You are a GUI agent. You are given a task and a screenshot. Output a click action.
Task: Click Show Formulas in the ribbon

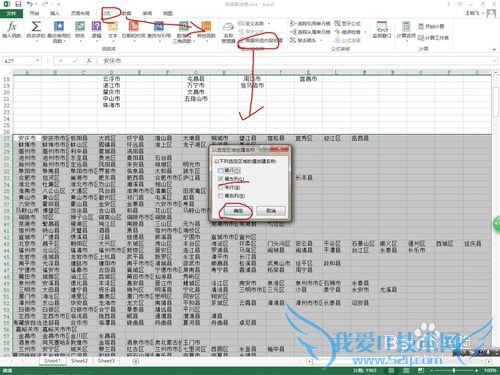[348, 23]
